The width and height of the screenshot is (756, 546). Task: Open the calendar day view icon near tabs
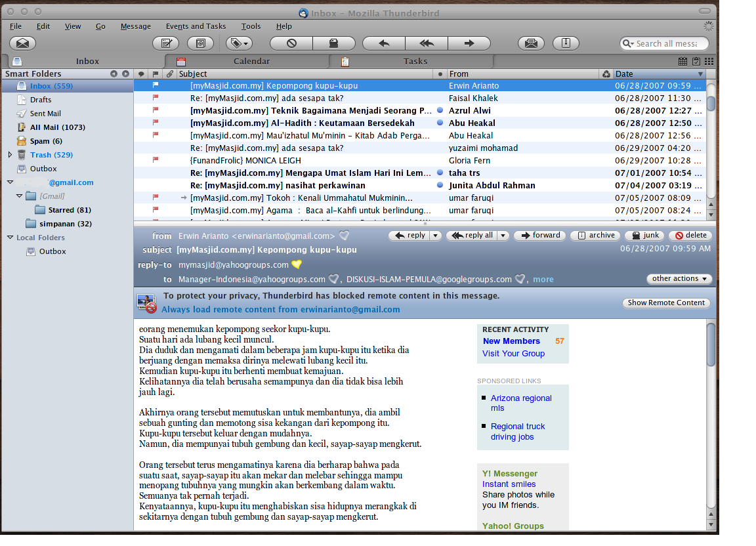pyautogui.click(x=682, y=61)
